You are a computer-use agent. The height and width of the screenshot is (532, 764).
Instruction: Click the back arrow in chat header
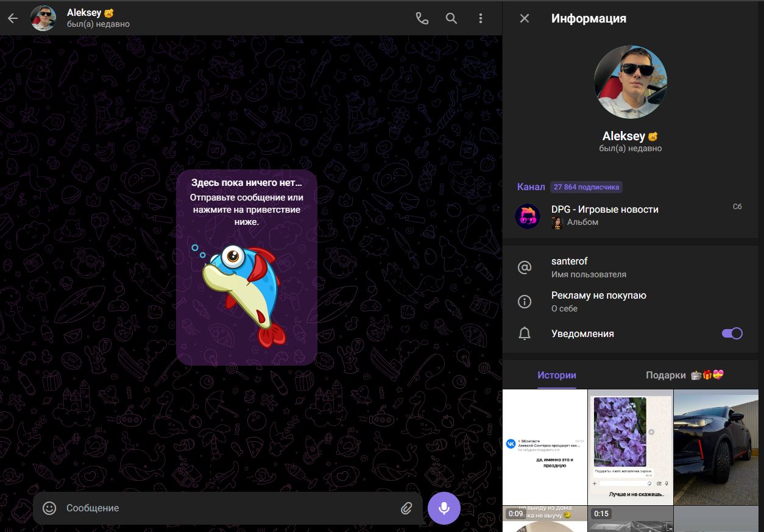13,18
